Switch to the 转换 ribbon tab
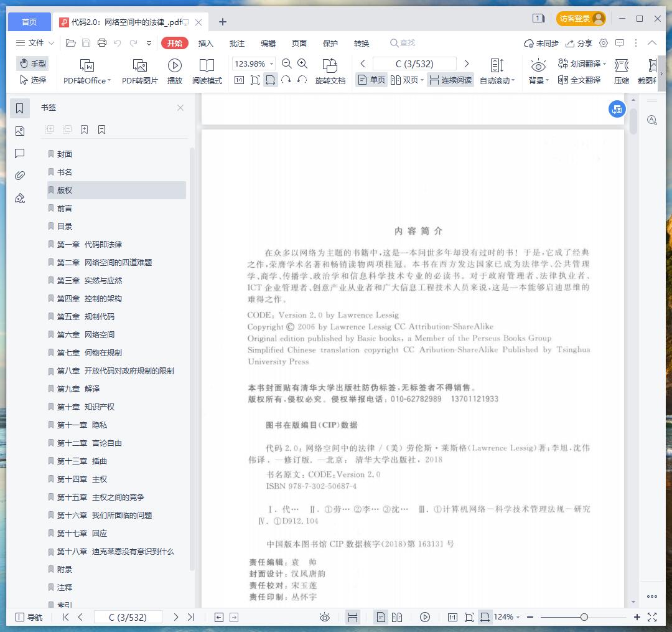The image size is (672, 632). (362, 44)
